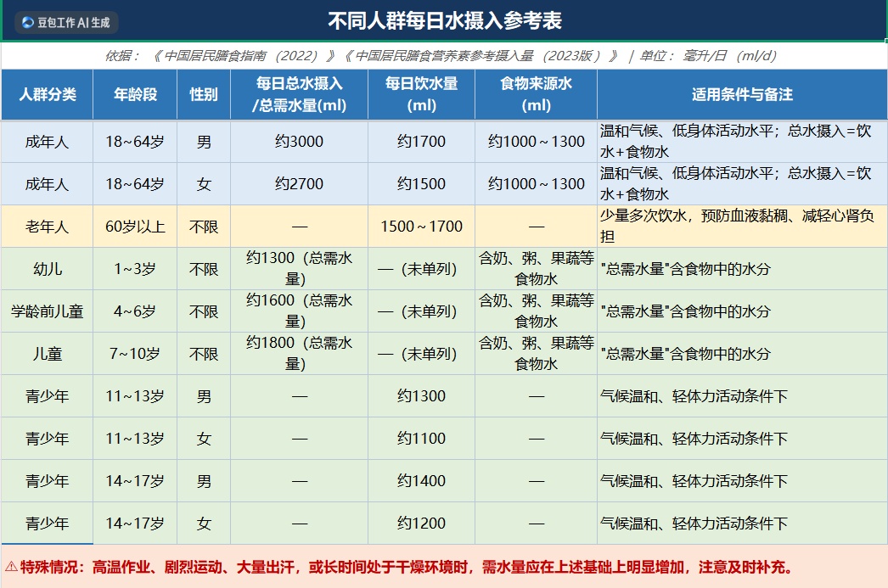The image size is (888, 588).
Task: Select the 性别 column header
Action: (203, 94)
